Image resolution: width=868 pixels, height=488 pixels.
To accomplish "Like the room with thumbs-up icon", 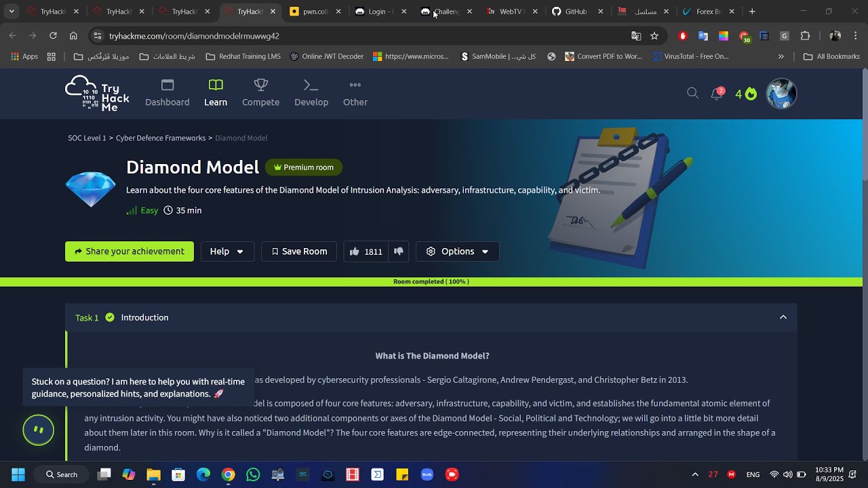I will point(355,251).
